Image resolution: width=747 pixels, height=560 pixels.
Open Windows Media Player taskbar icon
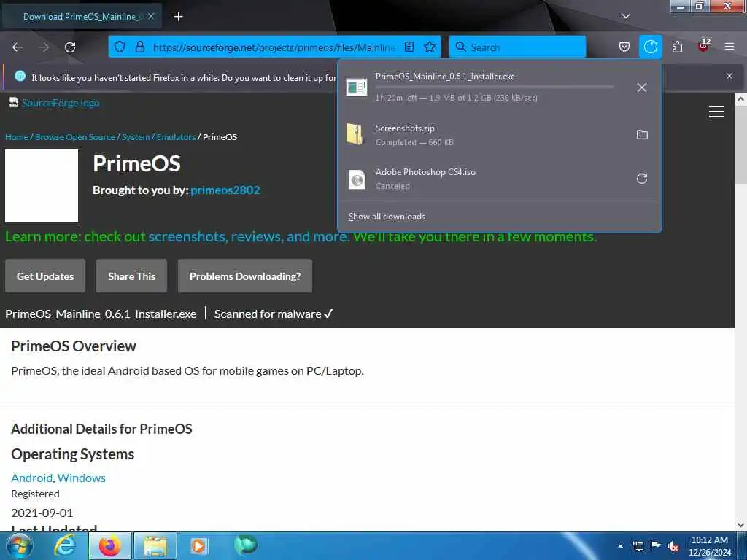click(x=198, y=545)
